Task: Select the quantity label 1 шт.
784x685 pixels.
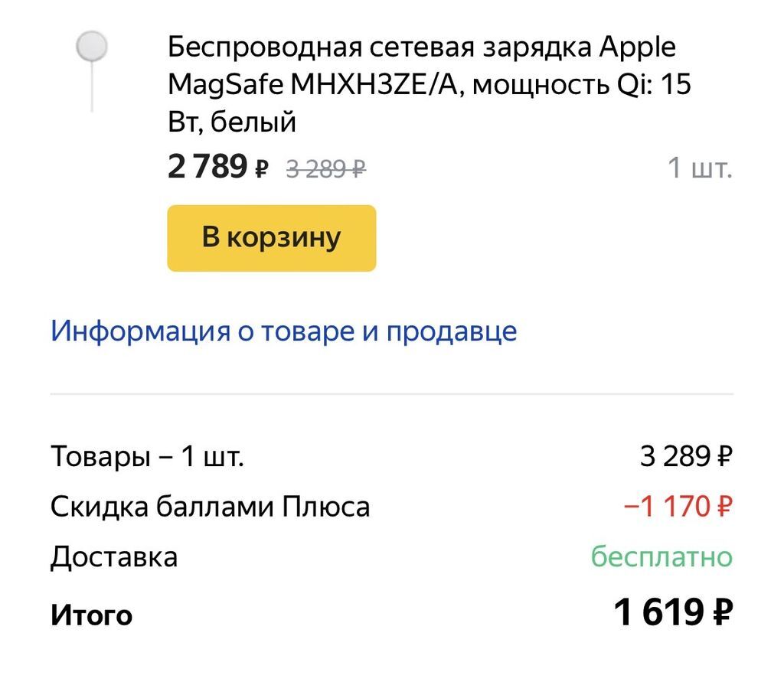Action: pos(700,168)
